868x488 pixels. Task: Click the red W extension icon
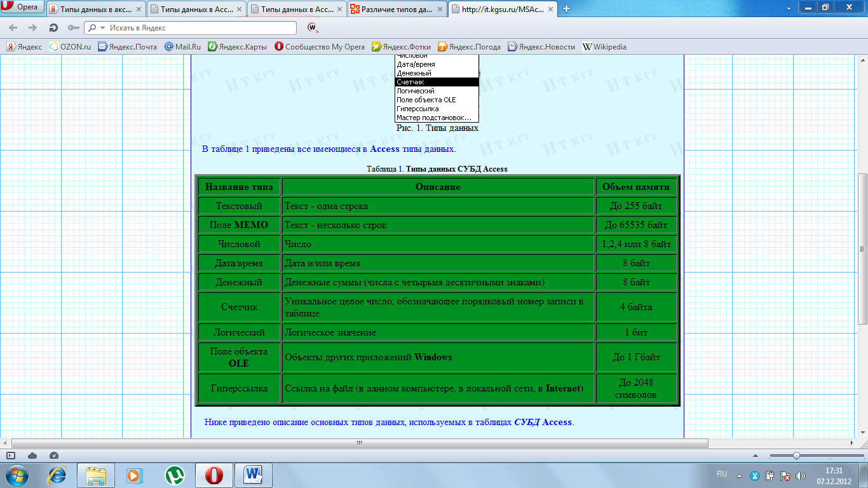312,28
